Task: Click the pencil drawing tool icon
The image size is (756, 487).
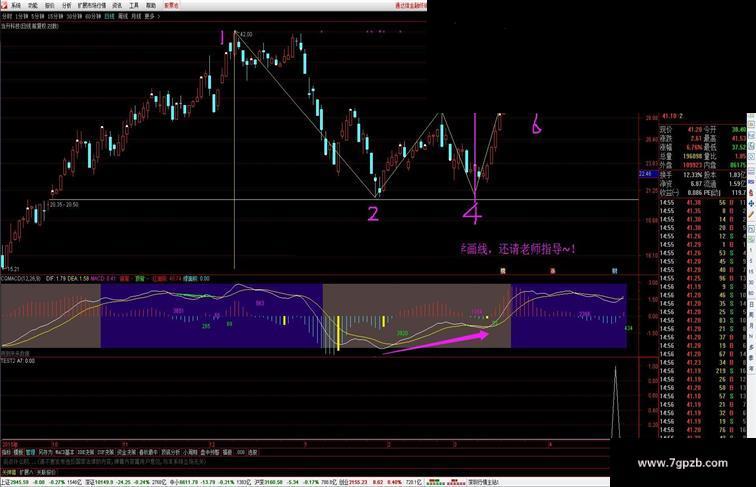Action: click(x=751, y=214)
